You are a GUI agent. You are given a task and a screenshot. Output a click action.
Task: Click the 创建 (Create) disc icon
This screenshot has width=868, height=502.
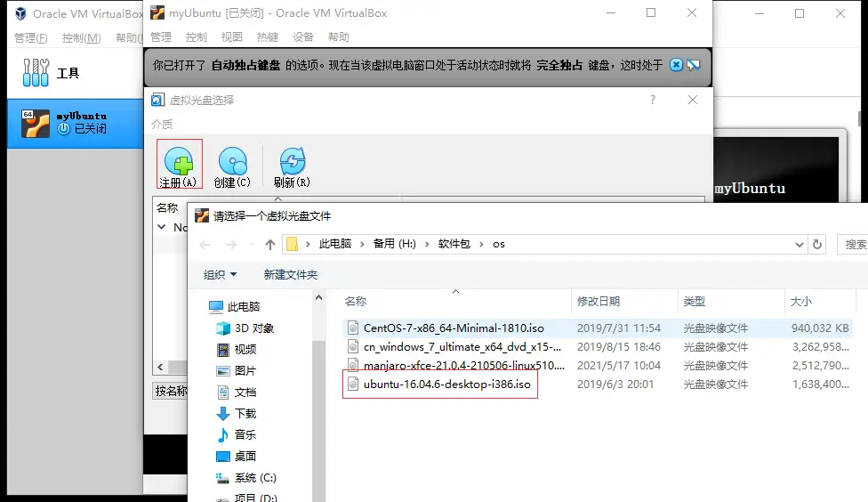pos(232,162)
